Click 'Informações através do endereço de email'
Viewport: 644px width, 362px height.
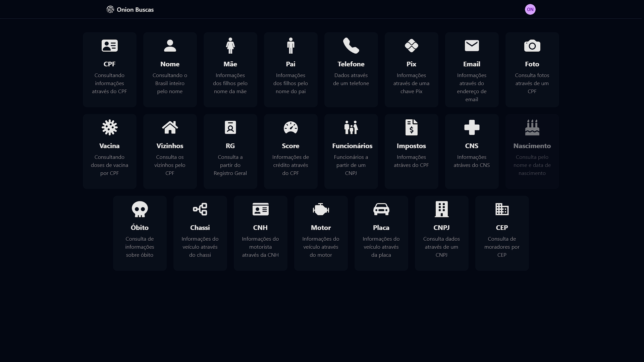pyautogui.click(x=472, y=87)
